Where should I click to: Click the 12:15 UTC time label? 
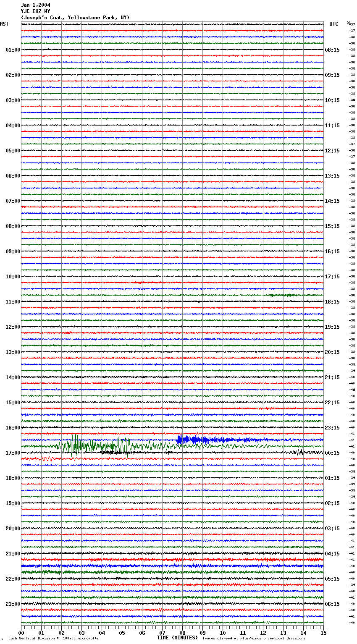(332, 151)
